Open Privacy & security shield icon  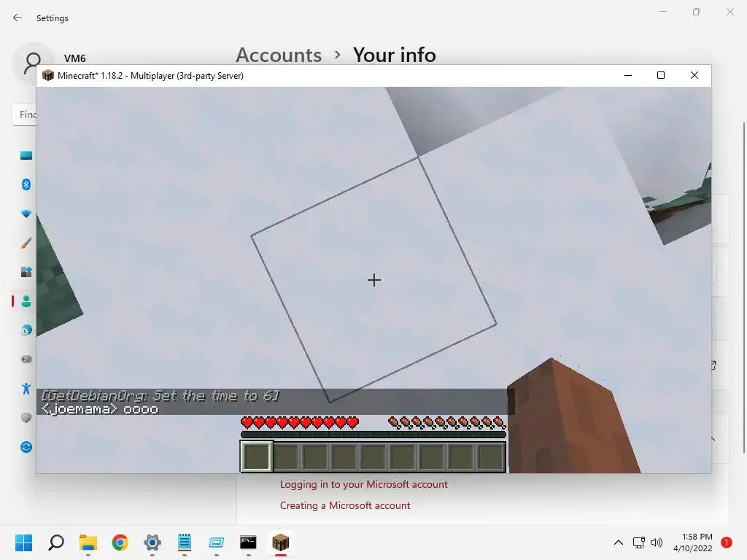(26, 418)
